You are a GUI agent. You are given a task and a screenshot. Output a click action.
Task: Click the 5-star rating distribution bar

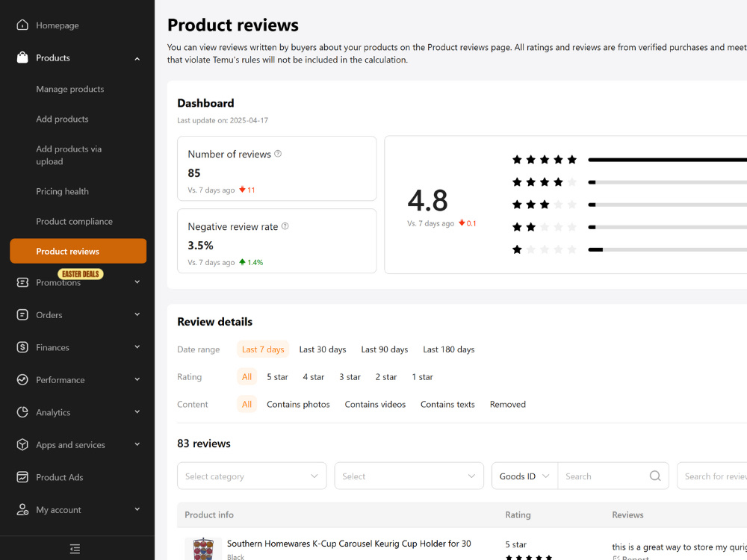(x=667, y=160)
